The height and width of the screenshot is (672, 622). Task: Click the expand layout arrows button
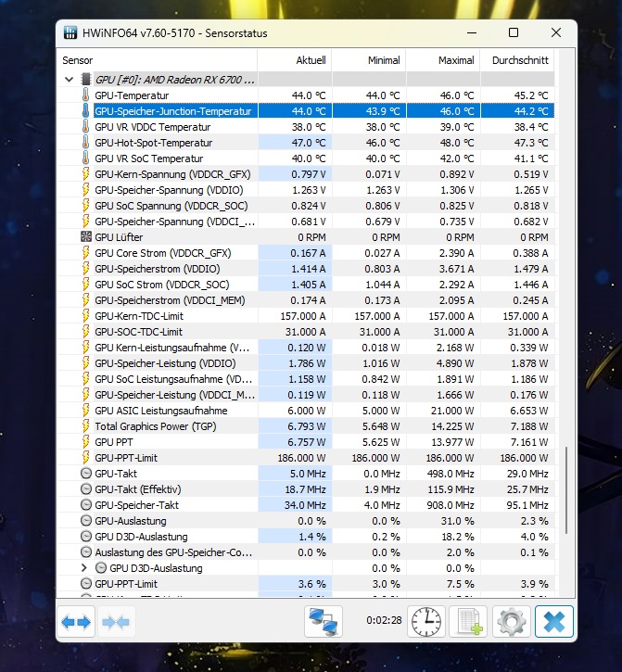(76, 621)
